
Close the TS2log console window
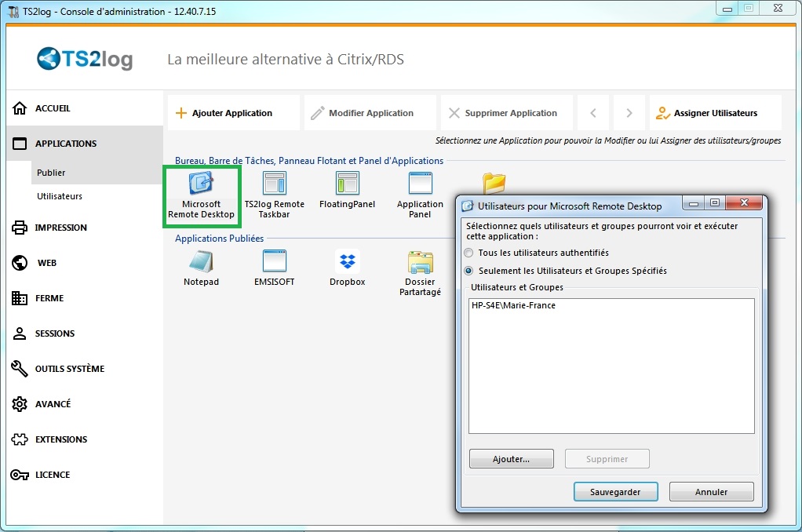tap(778, 8)
